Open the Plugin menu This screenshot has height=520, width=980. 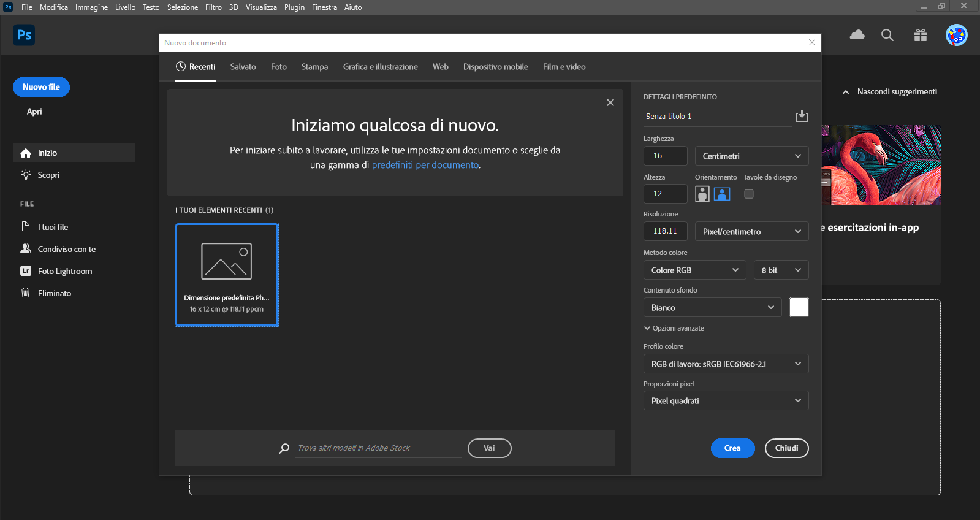pyautogui.click(x=294, y=7)
